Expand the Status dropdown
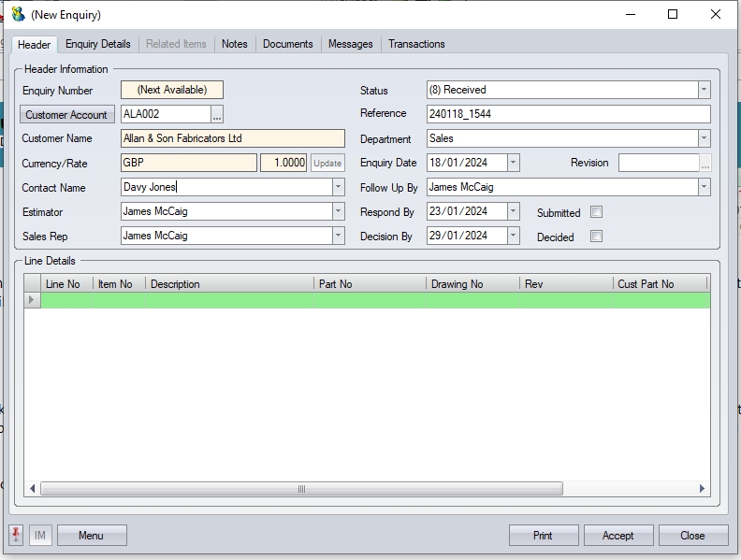Image resolution: width=741 pixels, height=560 pixels. point(704,90)
